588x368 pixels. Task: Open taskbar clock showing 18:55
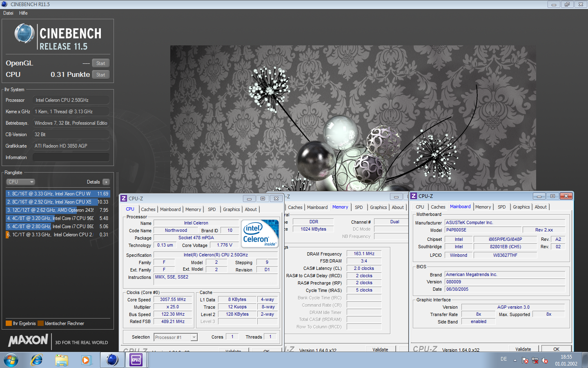click(x=566, y=360)
